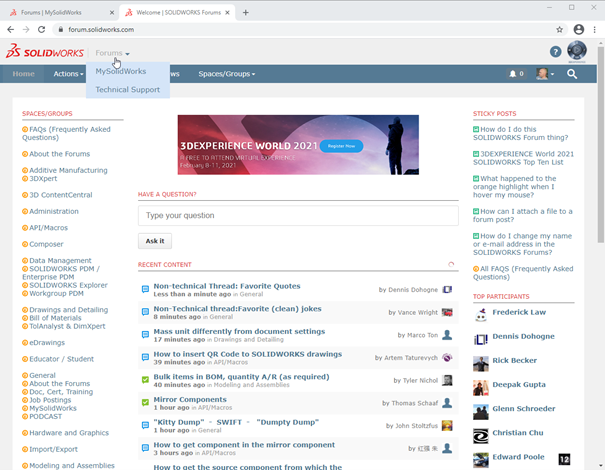This screenshot has height=470, width=605.
Task: Click Register Now on 3DEXPERIENCE banner
Action: click(341, 146)
